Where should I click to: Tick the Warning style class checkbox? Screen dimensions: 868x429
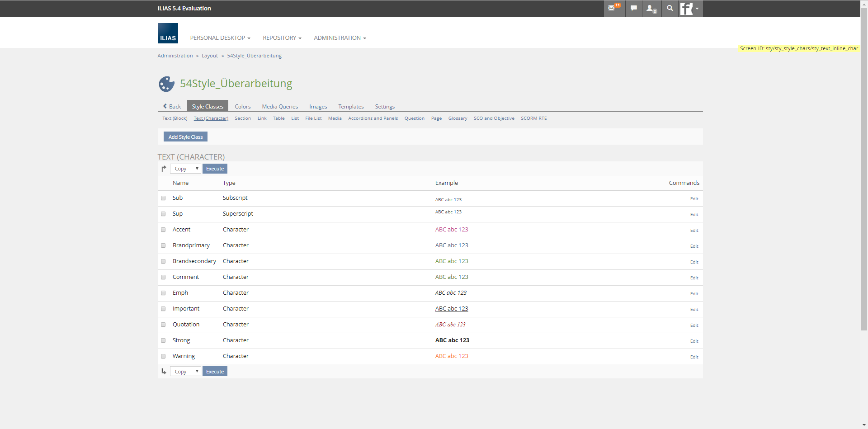[163, 356]
